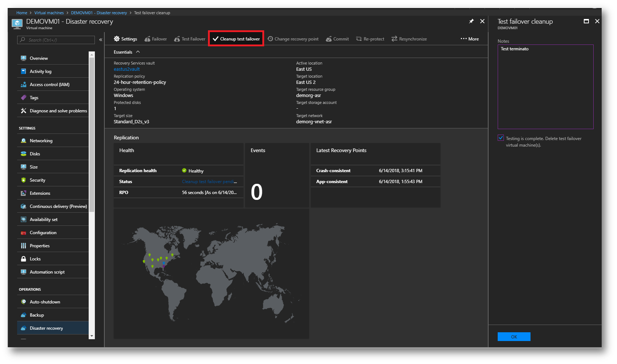The image size is (617, 364).
Task: Select the Crash-consistent recovery point row
Action: pyautogui.click(x=375, y=170)
